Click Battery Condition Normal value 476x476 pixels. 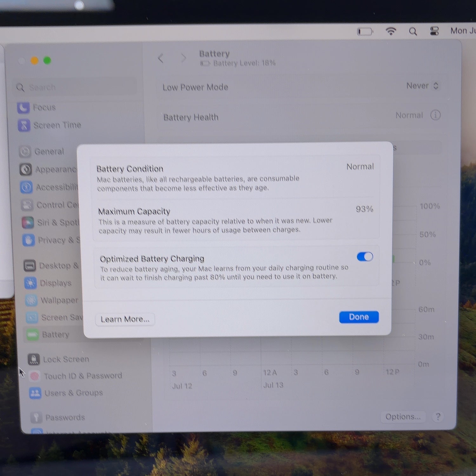(360, 167)
